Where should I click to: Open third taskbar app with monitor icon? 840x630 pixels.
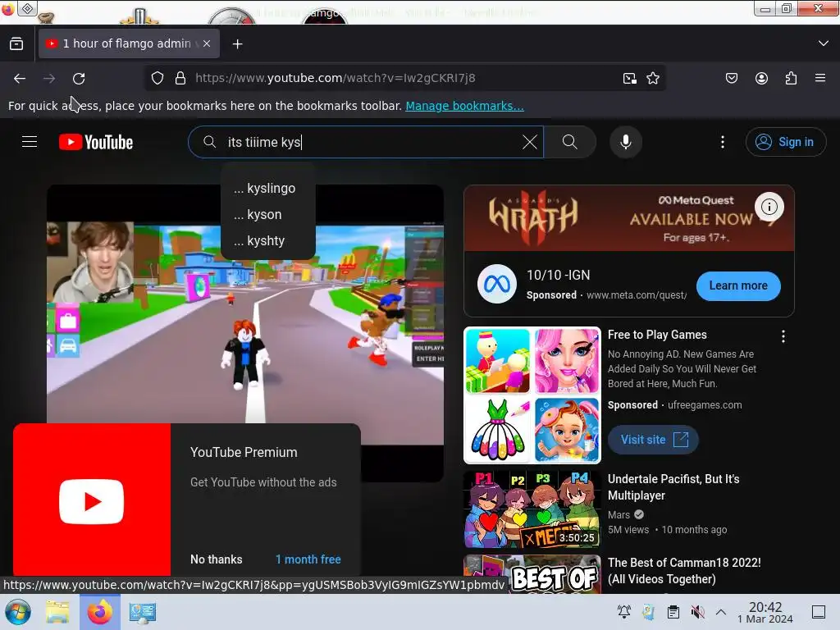(x=142, y=612)
